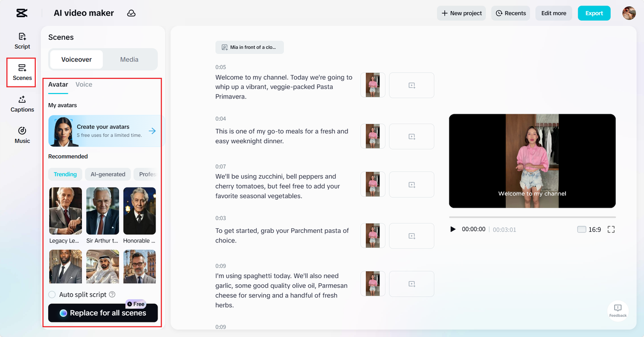Image resolution: width=644 pixels, height=337 pixels.
Task: Click the add-media icon on the first scene
Action: pyautogui.click(x=412, y=85)
